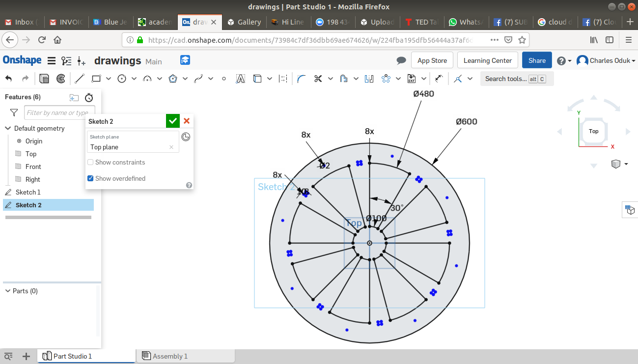
Task: Uncheck the Show overdefined checkbox
Action: tap(90, 178)
